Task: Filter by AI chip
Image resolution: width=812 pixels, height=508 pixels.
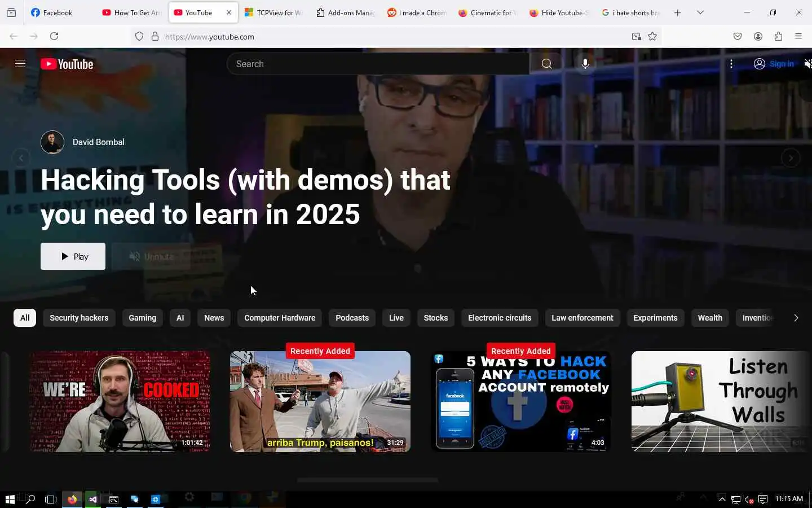Action: pyautogui.click(x=180, y=318)
